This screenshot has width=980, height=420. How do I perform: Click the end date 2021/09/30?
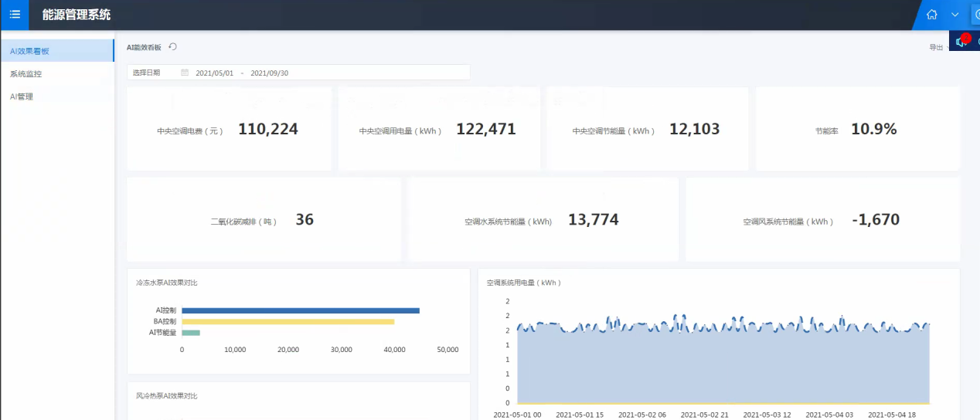click(270, 73)
